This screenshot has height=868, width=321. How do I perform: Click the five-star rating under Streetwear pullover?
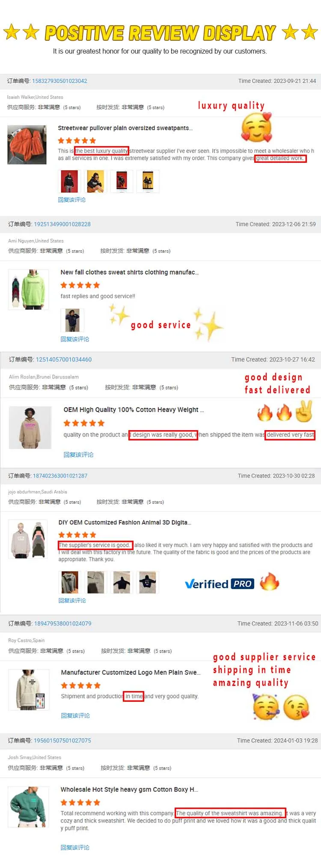pyautogui.click(x=77, y=141)
